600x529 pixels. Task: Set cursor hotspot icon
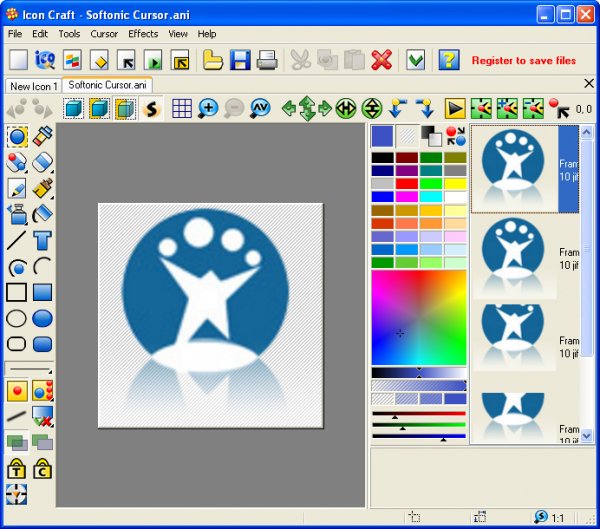pyautogui.click(x=559, y=109)
